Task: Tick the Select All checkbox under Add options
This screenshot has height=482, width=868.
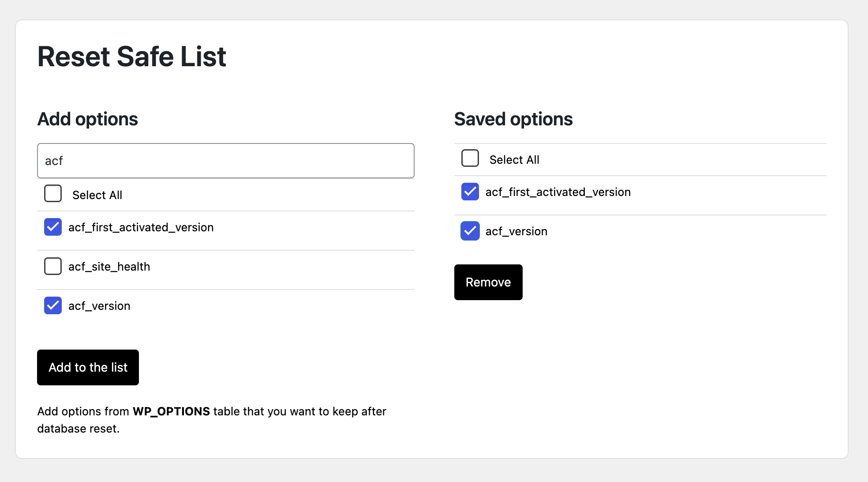Action: pyautogui.click(x=53, y=193)
